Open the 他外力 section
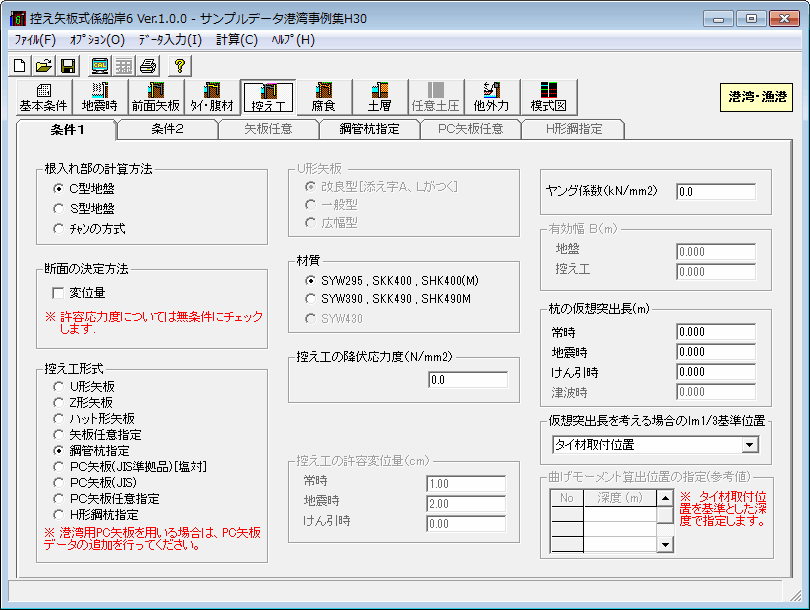Screen dimensions: 810x610 (491, 97)
